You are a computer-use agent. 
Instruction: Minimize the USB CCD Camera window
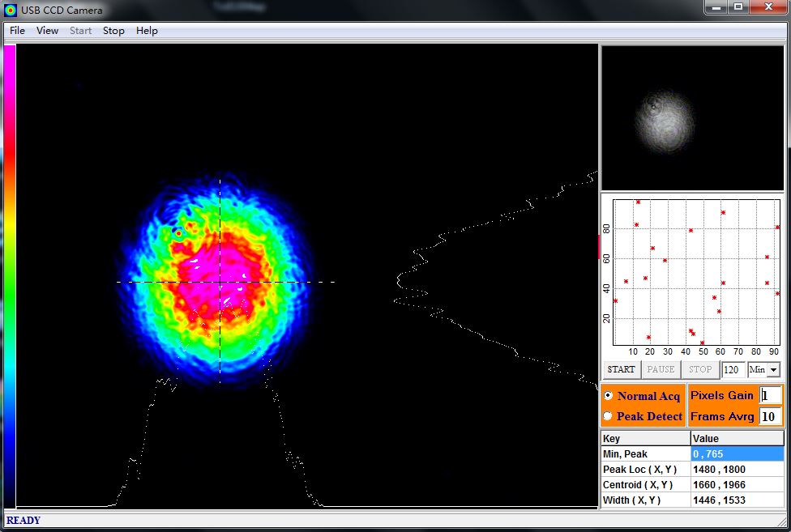tap(716, 7)
